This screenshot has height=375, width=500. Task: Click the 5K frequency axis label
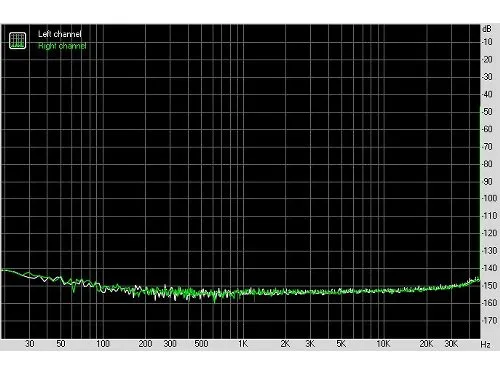341,344
